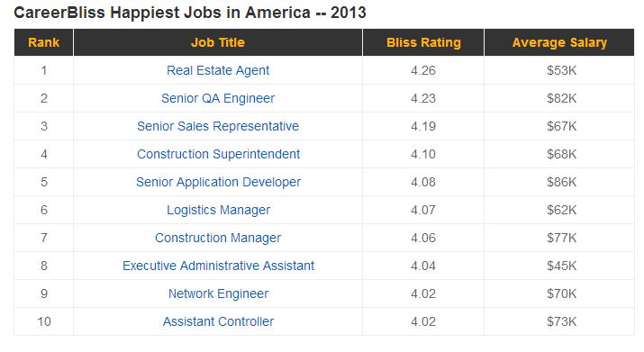The width and height of the screenshot is (644, 352).
Task: Open the Real Estate Agent link
Action: [x=218, y=70]
